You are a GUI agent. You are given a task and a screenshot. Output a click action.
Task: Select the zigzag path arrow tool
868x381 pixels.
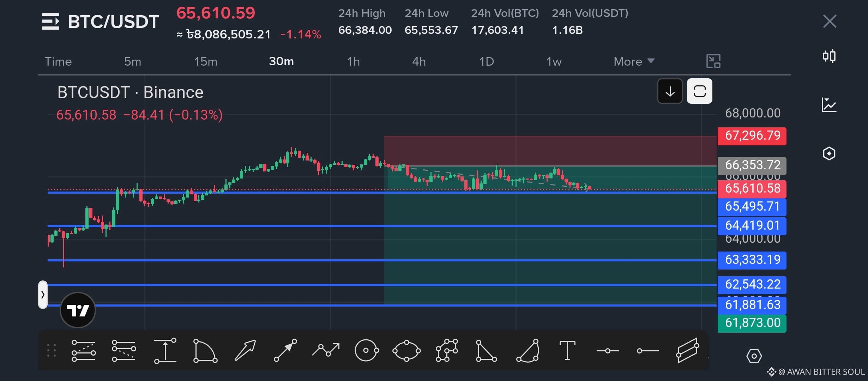pyautogui.click(x=326, y=350)
